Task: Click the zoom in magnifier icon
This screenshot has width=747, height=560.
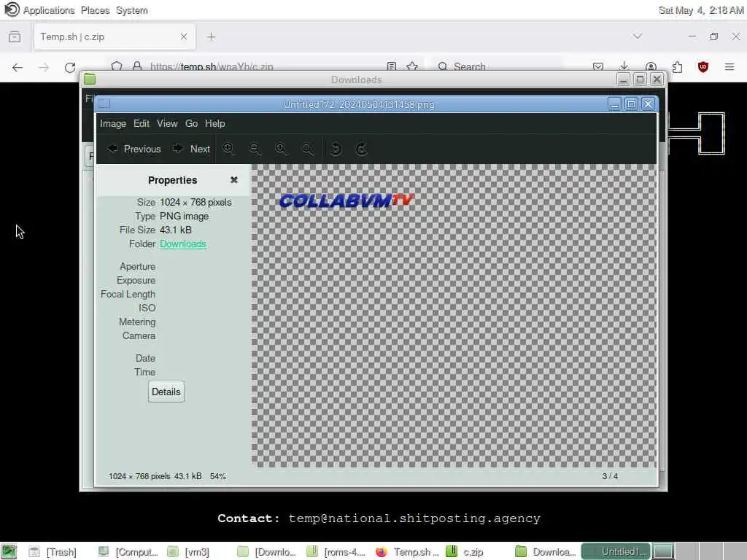Action: (228, 149)
